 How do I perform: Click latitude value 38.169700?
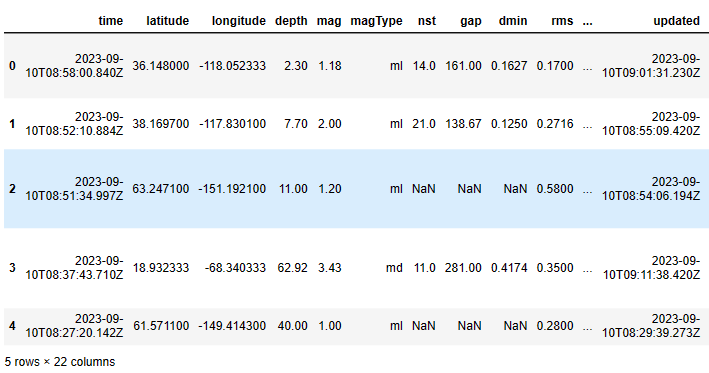[161, 124]
